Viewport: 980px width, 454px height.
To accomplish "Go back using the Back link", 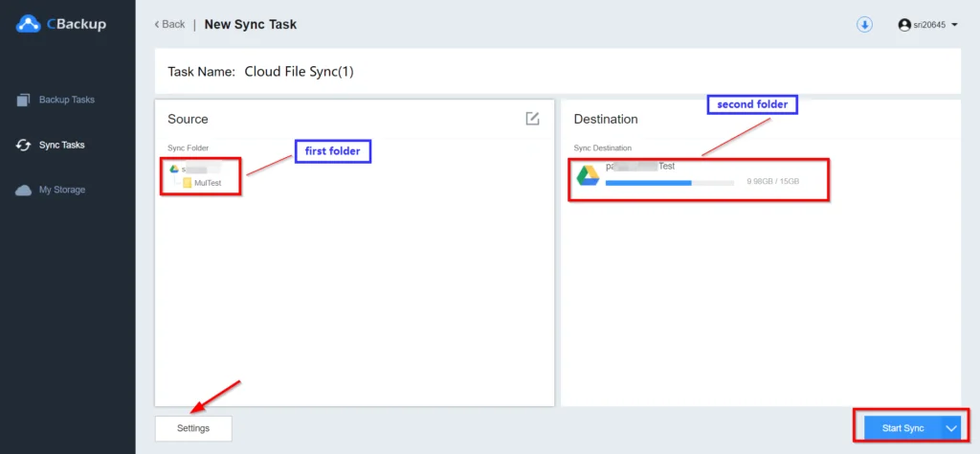I will pyautogui.click(x=169, y=24).
